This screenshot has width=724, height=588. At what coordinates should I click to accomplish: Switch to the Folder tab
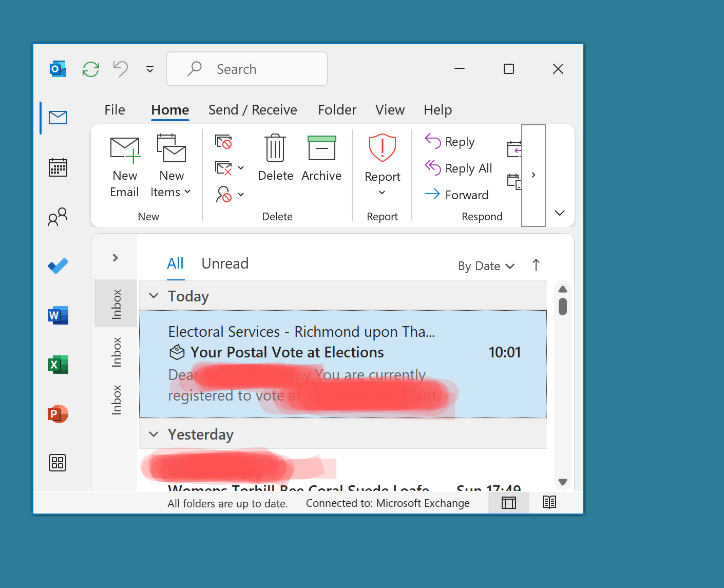click(x=337, y=110)
